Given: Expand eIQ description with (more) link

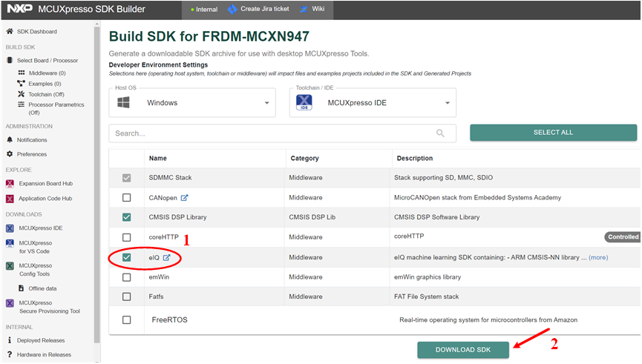Looking at the screenshot, I should [598, 257].
